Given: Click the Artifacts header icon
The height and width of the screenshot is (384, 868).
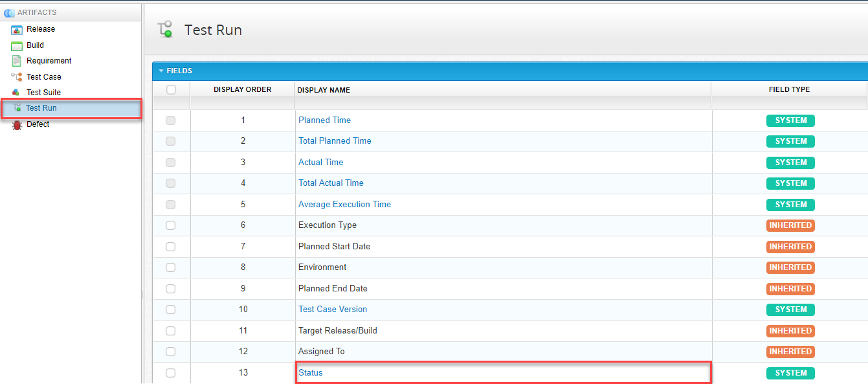Looking at the screenshot, I should (9, 12).
